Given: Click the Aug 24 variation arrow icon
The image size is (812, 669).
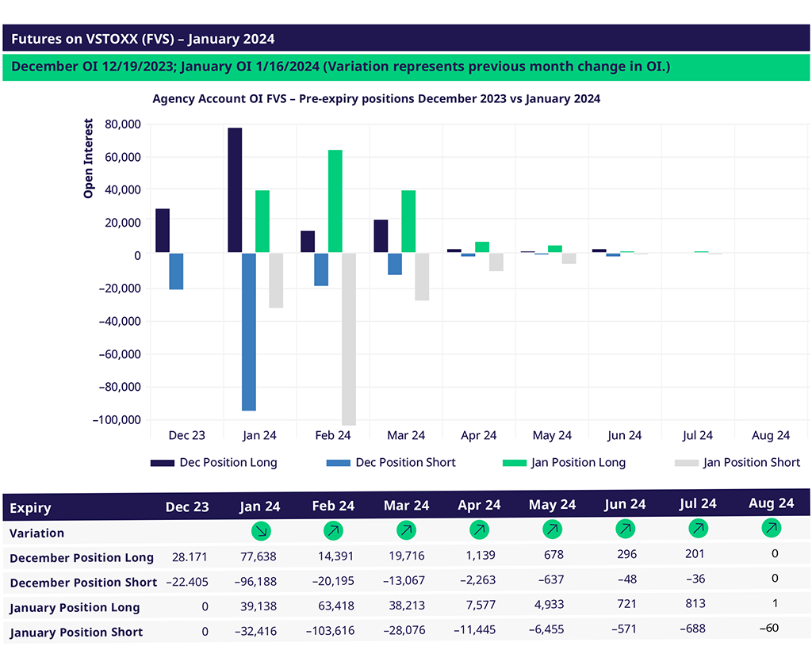Looking at the screenshot, I should [x=772, y=527].
